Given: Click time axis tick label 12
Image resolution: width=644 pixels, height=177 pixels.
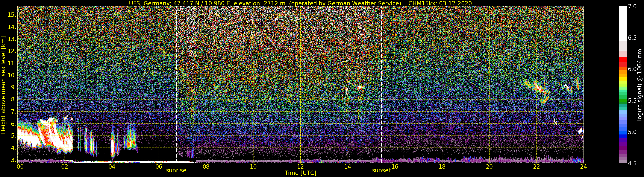Looking at the screenshot, I should 300,166.
